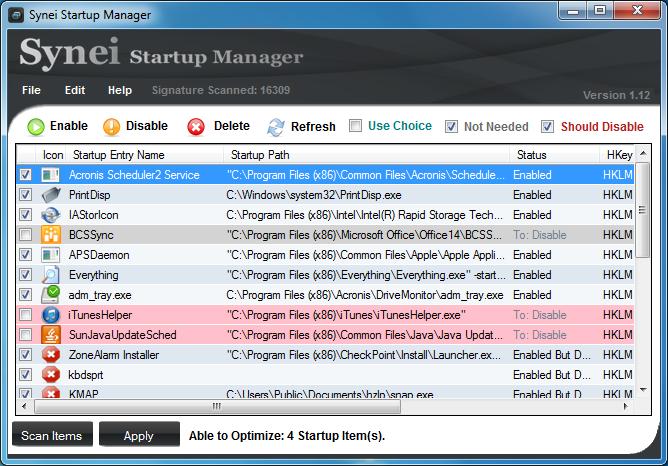The height and width of the screenshot is (466, 668).
Task: Click the red Delete cross icon
Action: pyautogui.click(x=196, y=127)
